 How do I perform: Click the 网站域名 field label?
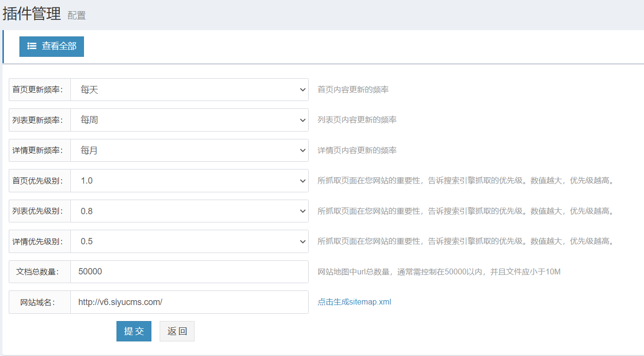[37, 302]
